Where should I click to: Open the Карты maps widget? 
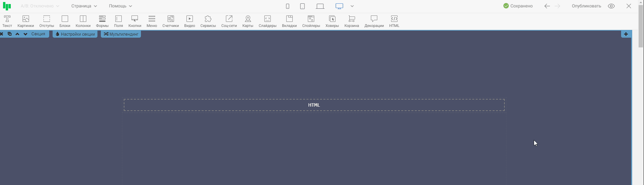tap(247, 21)
